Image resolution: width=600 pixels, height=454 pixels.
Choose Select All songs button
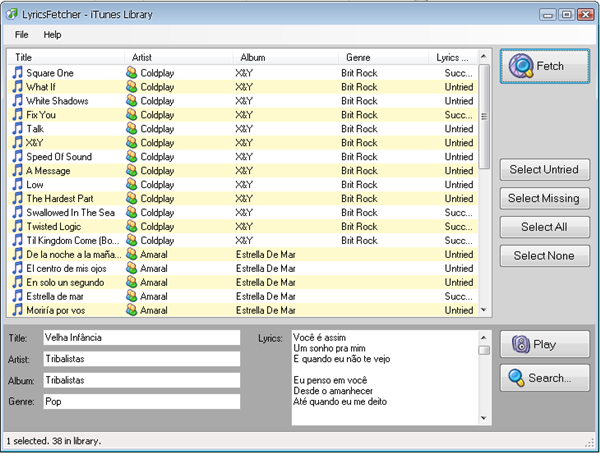(544, 227)
